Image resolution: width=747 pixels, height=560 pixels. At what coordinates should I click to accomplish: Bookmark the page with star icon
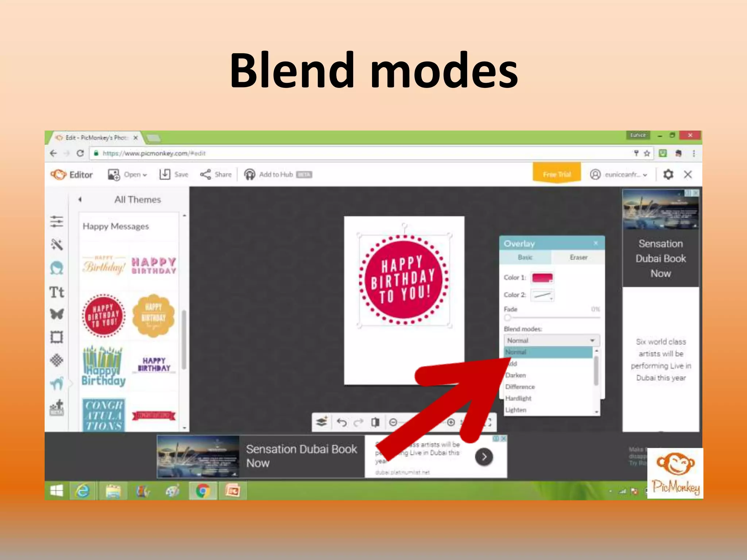tap(647, 153)
